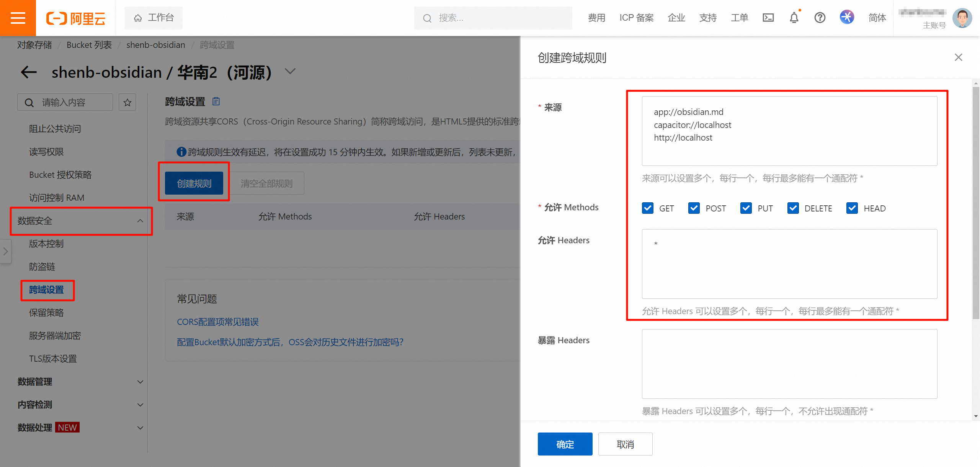Click the back arrow beside shenb-obsidian
Viewport: 980px width, 467px height.
[x=29, y=72]
